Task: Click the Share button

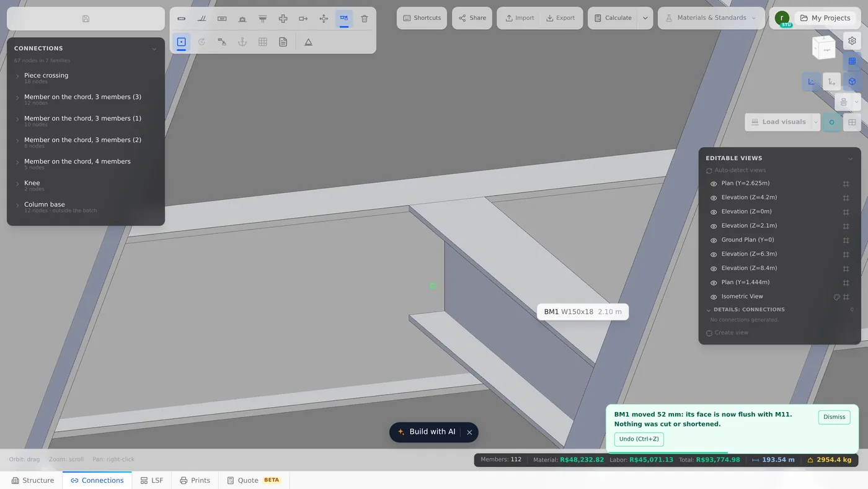Action: click(472, 19)
